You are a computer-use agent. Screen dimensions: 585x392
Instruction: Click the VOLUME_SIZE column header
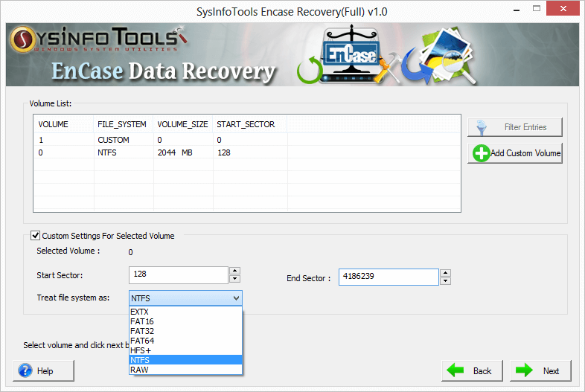(x=183, y=124)
